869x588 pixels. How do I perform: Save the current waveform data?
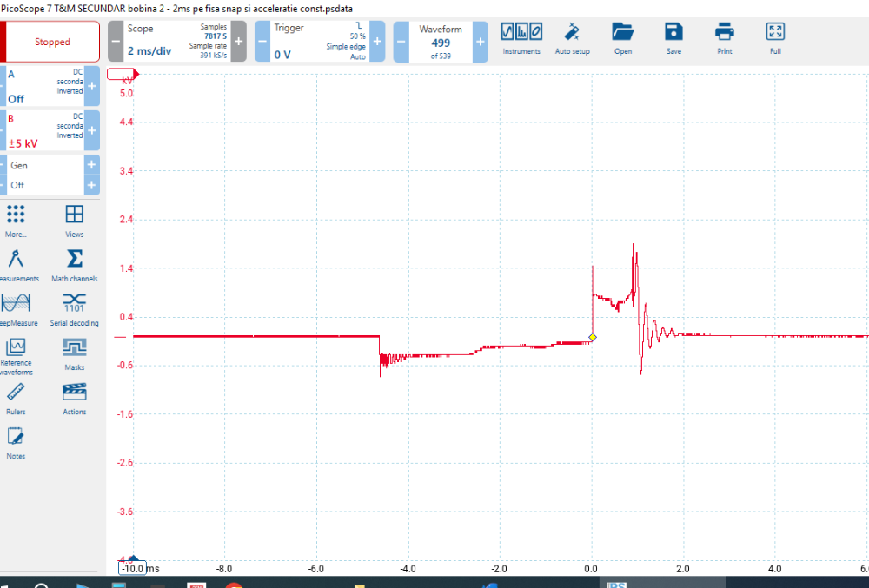tap(673, 38)
